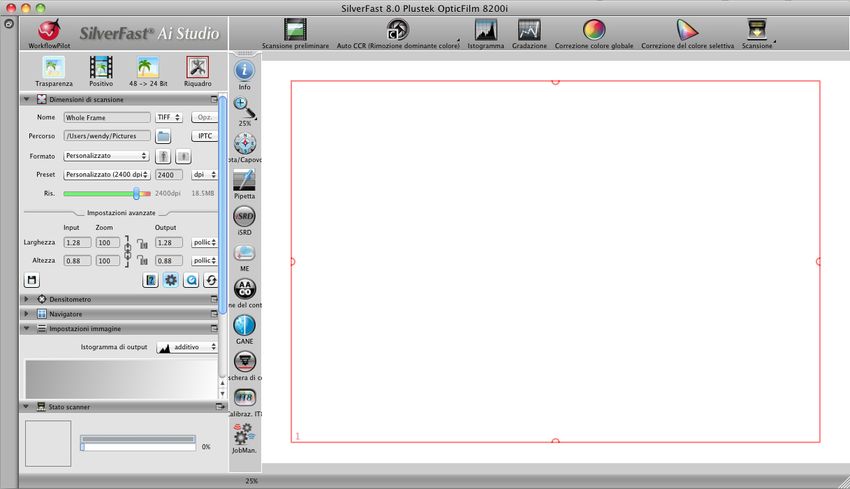Expand the Navigatore panel

pos(26,314)
